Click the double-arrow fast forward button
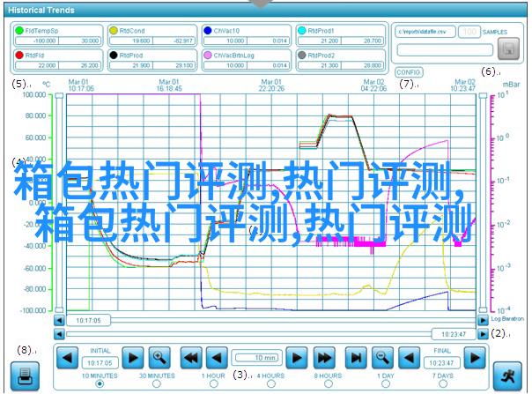532x394 pixels. tap(324, 358)
